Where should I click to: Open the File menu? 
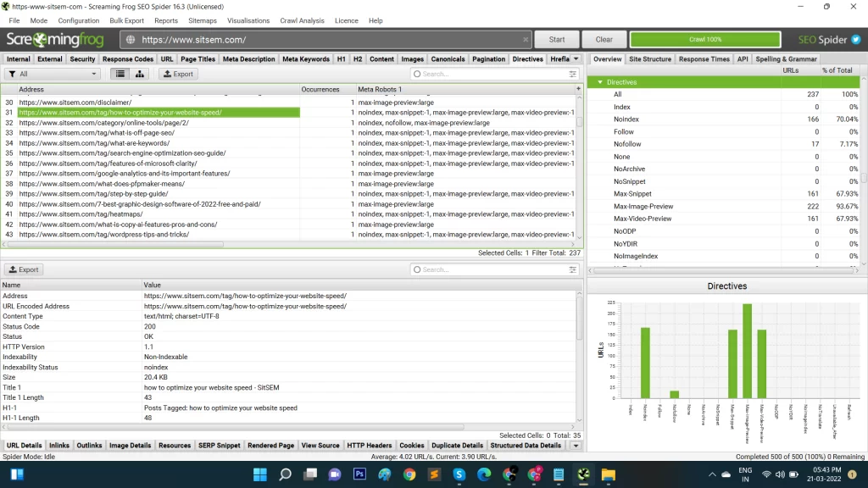14,20
